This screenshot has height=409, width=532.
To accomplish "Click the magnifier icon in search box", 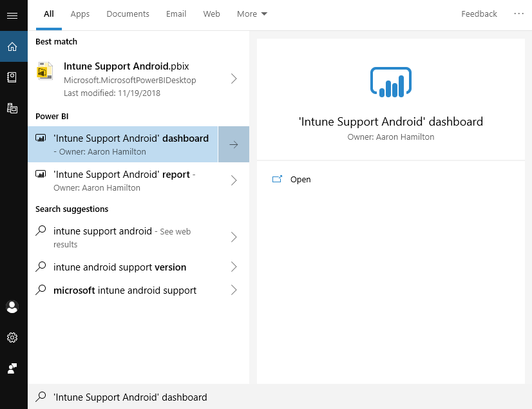I will pos(41,397).
